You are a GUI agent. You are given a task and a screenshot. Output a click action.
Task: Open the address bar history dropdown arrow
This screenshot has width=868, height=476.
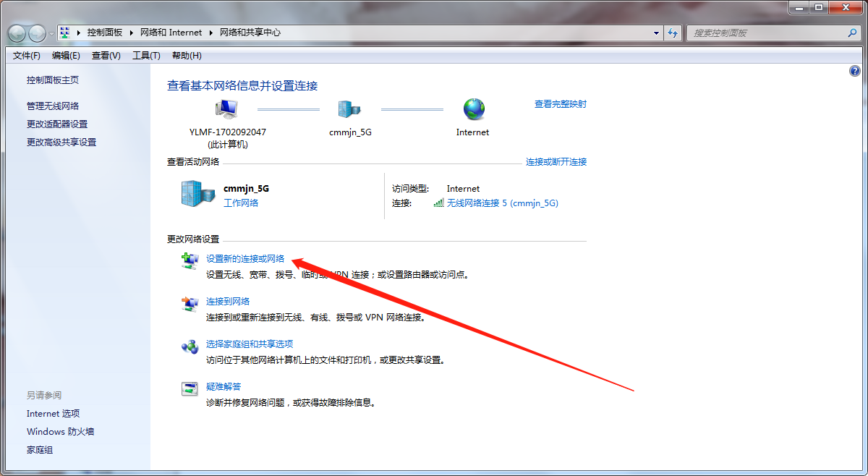(x=656, y=33)
